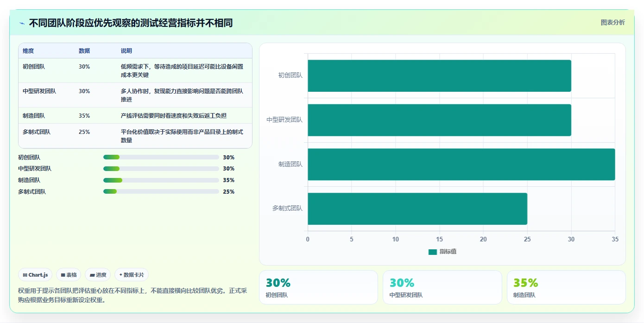Click the 中型研发团队 progress bar
The image size is (644, 323).
tap(161, 169)
